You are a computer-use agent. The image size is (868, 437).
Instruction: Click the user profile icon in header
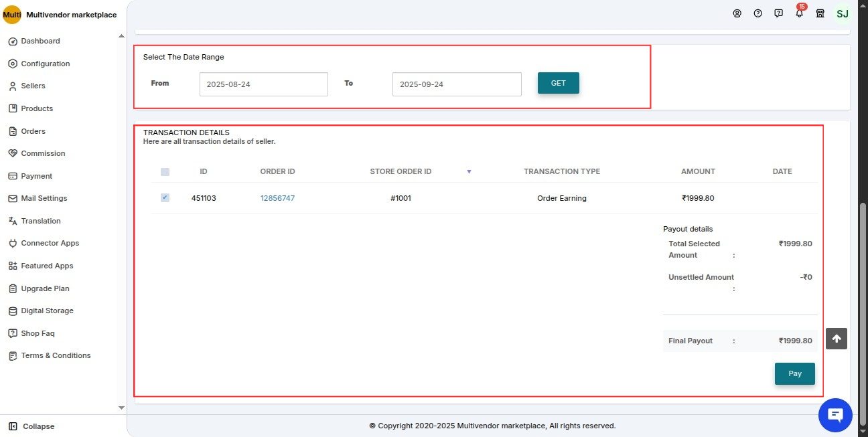pos(737,13)
